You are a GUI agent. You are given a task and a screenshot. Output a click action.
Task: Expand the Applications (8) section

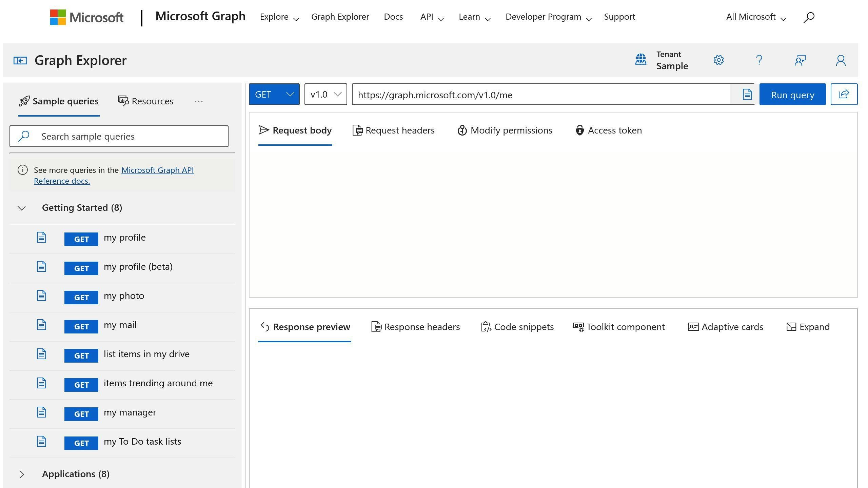[x=22, y=474]
